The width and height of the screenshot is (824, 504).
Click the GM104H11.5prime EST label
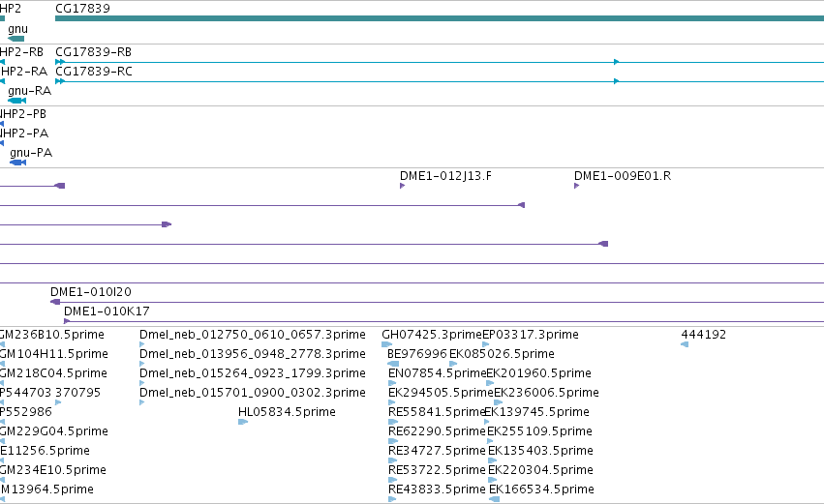tap(54, 354)
